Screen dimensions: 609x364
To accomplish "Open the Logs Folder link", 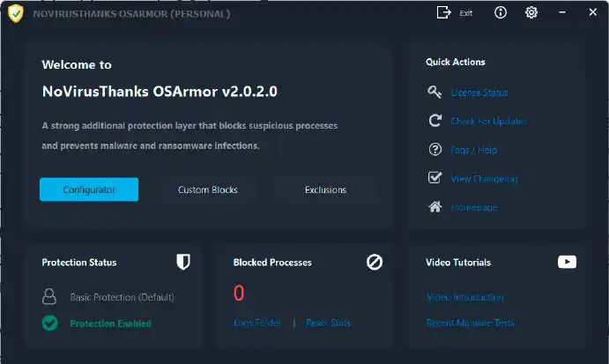I will pyautogui.click(x=257, y=323).
